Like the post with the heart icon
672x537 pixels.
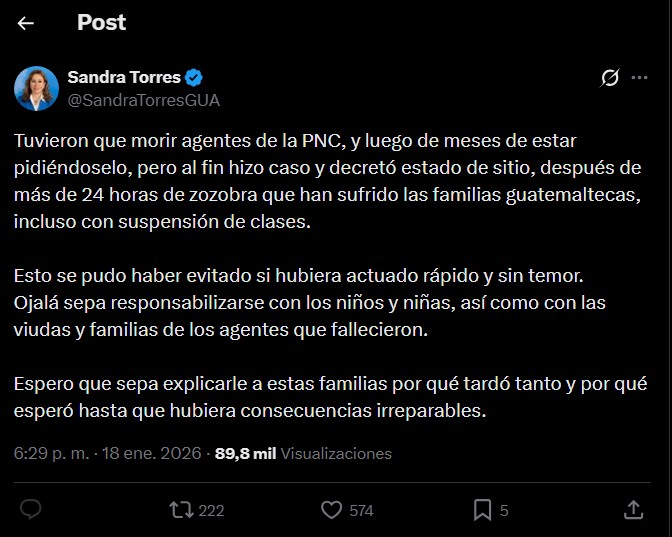(x=331, y=510)
